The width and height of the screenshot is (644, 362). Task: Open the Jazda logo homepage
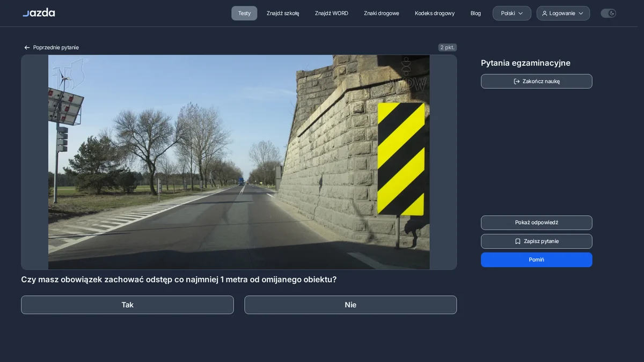pyautogui.click(x=39, y=13)
